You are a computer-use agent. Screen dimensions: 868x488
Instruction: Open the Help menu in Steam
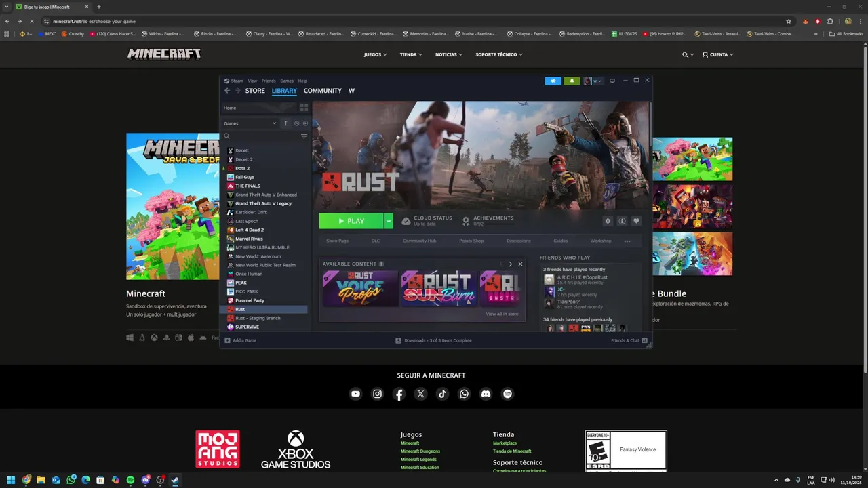coord(302,81)
